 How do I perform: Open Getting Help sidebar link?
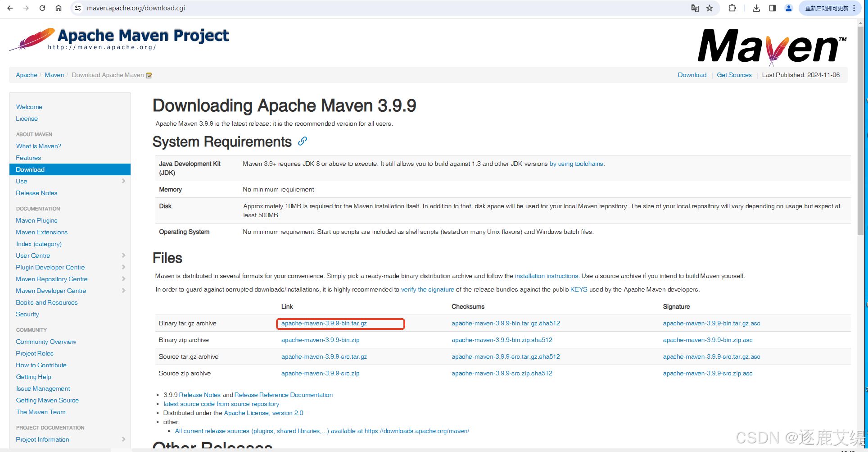34,377
